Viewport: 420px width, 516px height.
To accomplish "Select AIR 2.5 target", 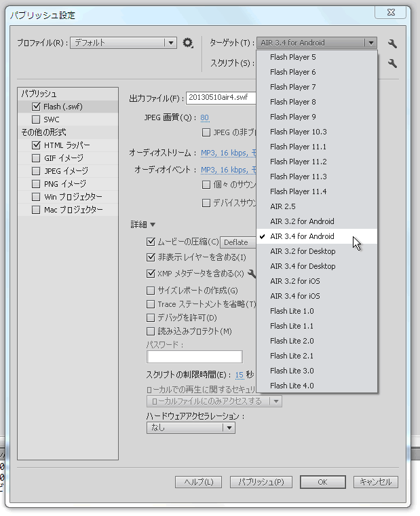I will pos(317,206).
